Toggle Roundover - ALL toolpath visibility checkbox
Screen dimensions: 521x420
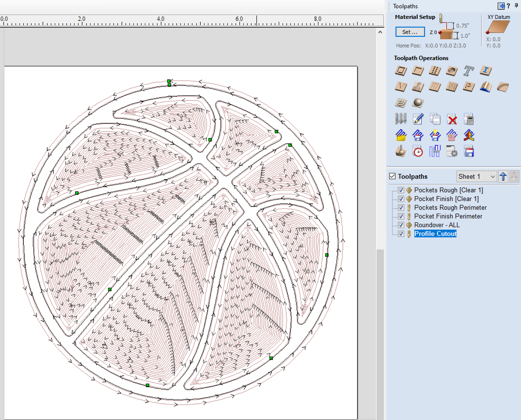click(401, 225)
